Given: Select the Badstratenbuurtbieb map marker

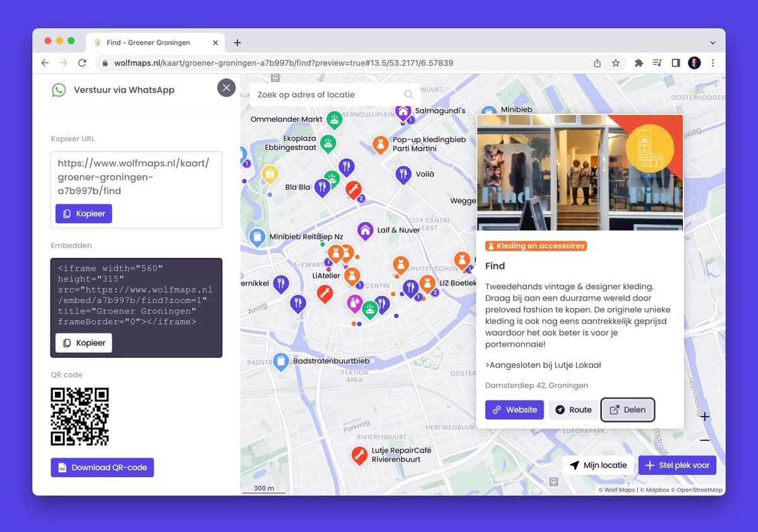Looking at the screenshot, I should (x=282, y=361).
